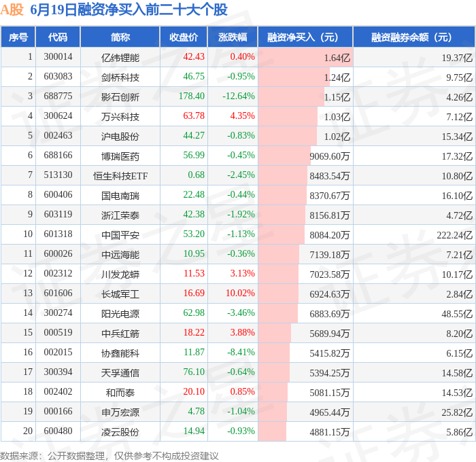Select stock name 和而泰

(120, 393)
